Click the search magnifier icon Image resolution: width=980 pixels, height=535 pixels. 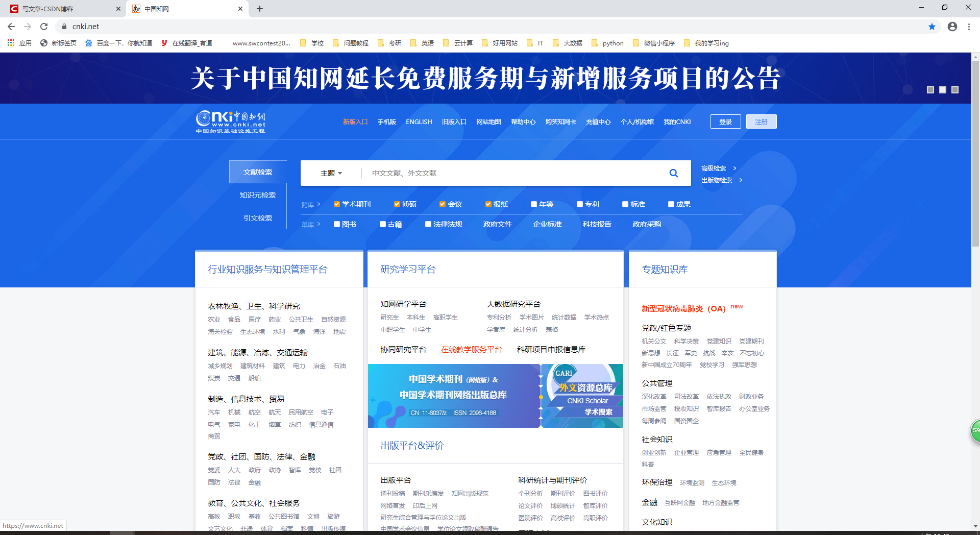tap(674, 173)
